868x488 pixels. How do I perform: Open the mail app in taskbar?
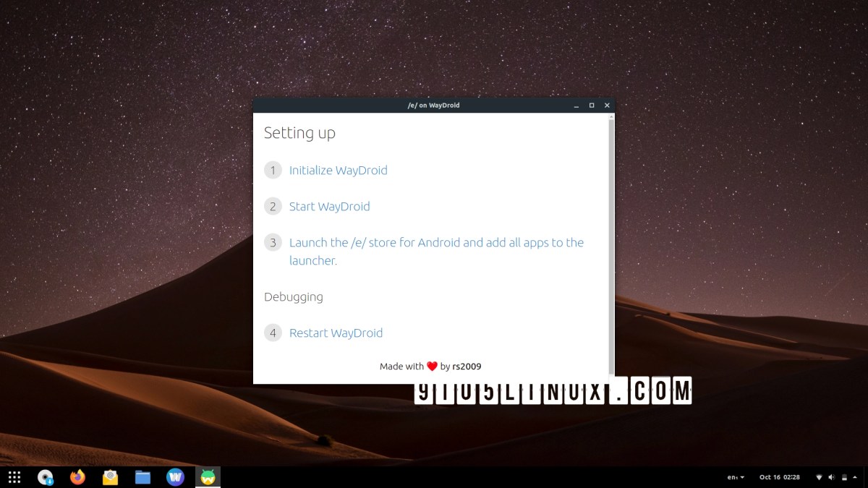click(x=110, y=477)
